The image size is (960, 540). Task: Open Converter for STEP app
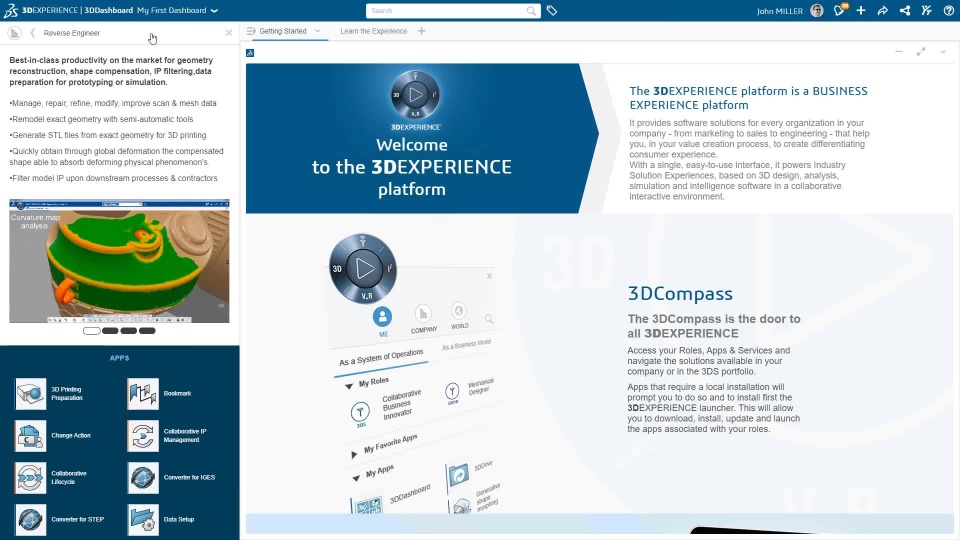pyautogui.click(x=30, y=520)
